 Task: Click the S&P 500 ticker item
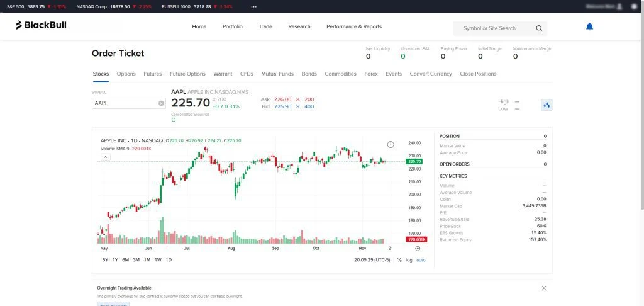pos(36,6)
